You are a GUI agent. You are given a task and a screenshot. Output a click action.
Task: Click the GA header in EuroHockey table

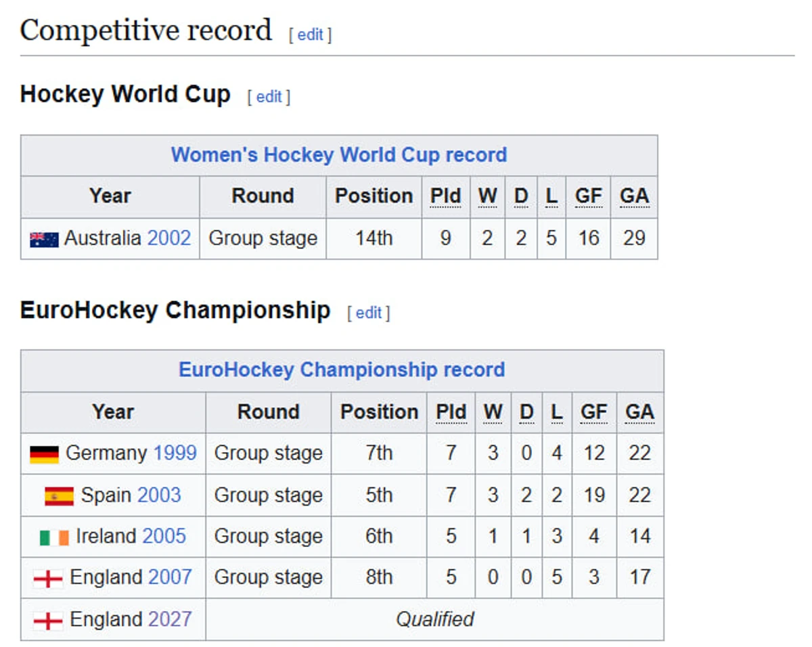tap(639, 412)
